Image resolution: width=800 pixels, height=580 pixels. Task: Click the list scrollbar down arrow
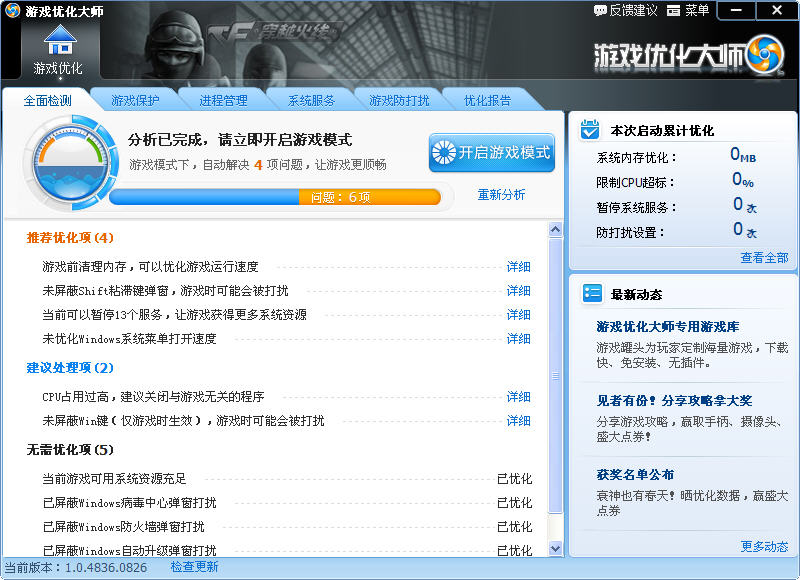(x=556, y=547)
